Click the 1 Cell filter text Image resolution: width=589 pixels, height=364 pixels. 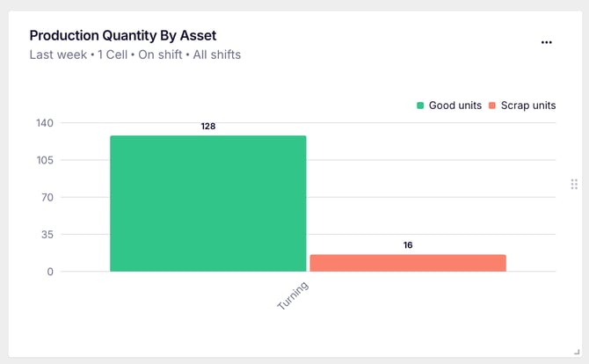pos(113,55)
